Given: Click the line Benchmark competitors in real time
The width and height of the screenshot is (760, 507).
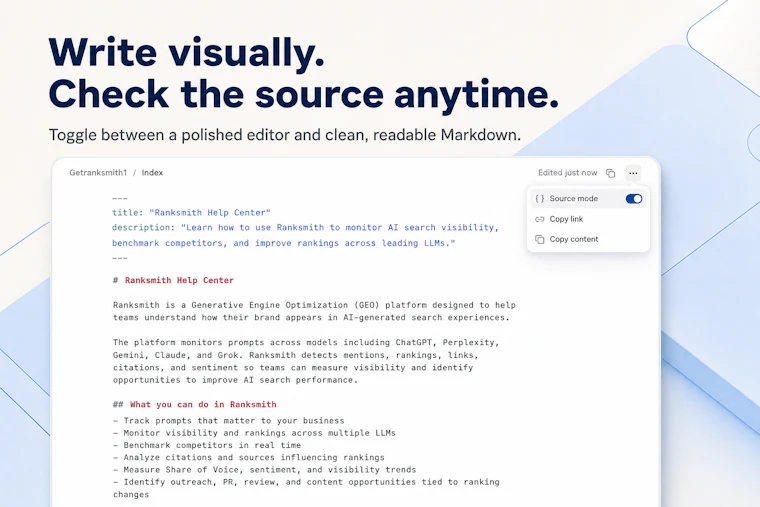Looking at the screenshot, I should point(207,445).
